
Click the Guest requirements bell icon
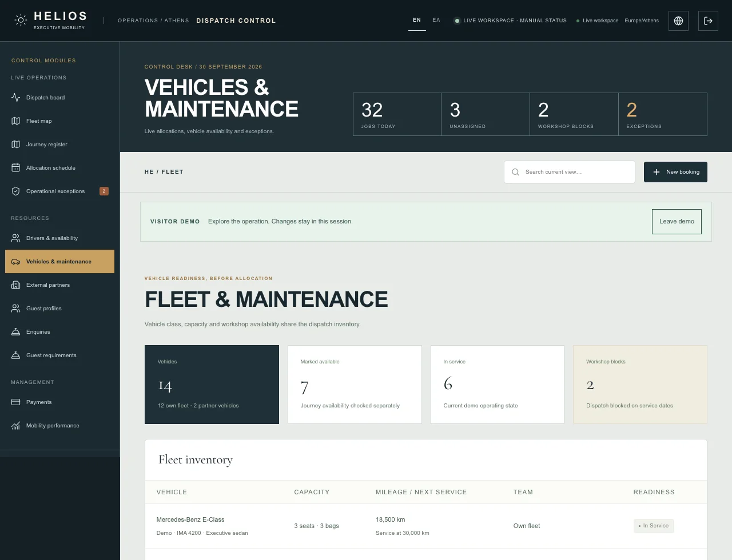pyautogui.click(x=16, y=355)
